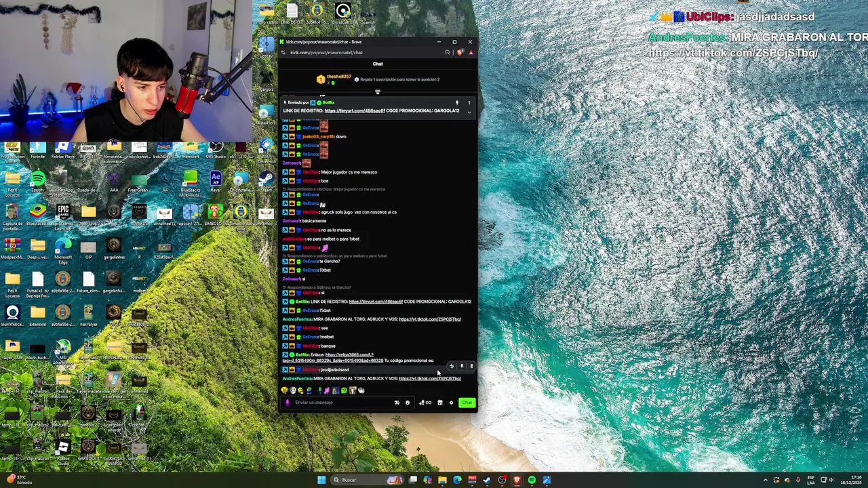Screen dimensions: 868x488
Task: Open the TikTok link in latest AndresFuentes message
Action: pos(430,379)
